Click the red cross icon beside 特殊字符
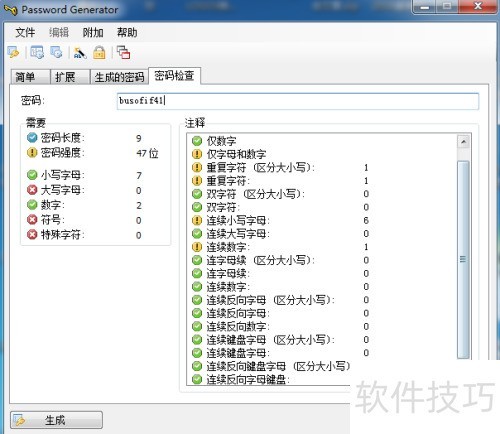 click(x=32, y=235)
